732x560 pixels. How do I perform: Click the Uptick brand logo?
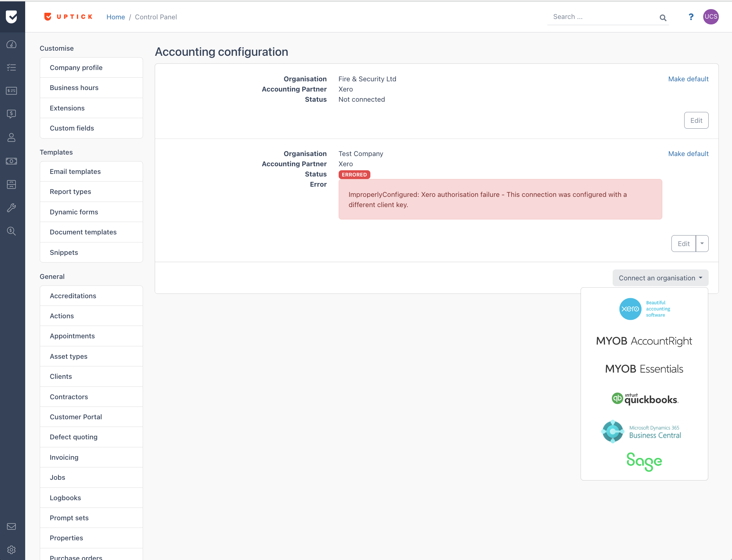(68, 17)
